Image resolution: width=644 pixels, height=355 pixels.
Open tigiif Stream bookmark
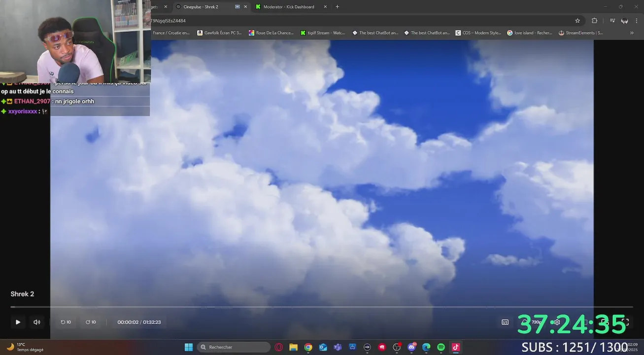pos(323,33)
